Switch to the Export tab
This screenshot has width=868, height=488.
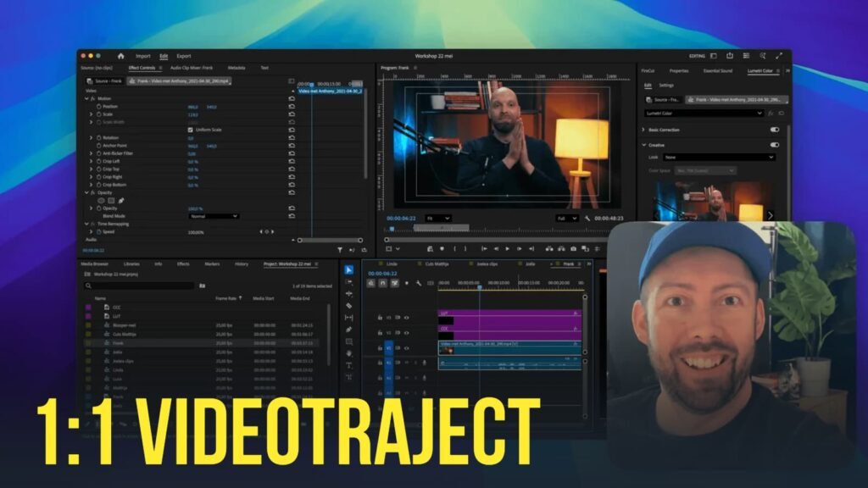click(184, 56)
